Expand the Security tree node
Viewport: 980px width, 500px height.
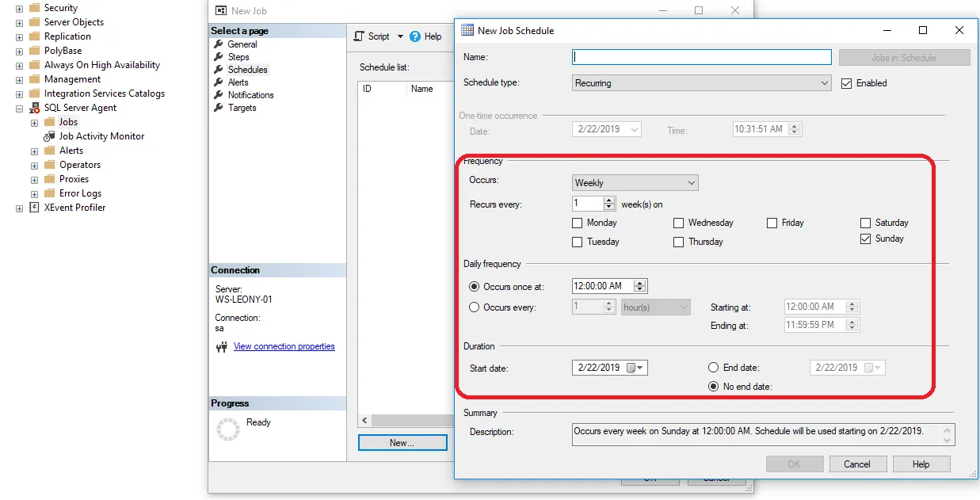(20, 8)
